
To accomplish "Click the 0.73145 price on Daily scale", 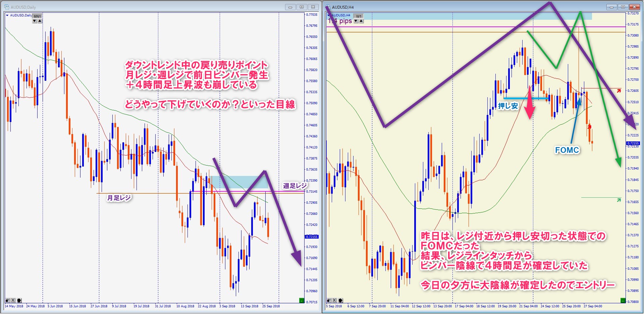I will pos(312,191).
